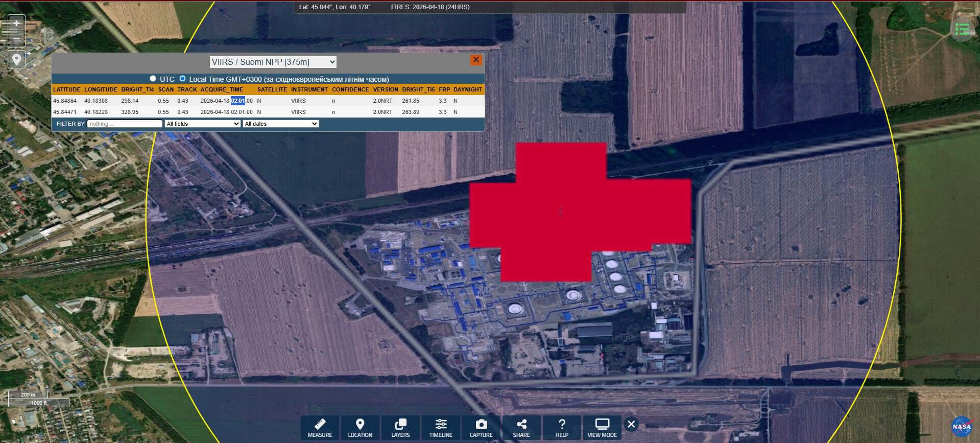Click the 200 m scale bar
Screen dimensions: 980x443
point(28,395)
